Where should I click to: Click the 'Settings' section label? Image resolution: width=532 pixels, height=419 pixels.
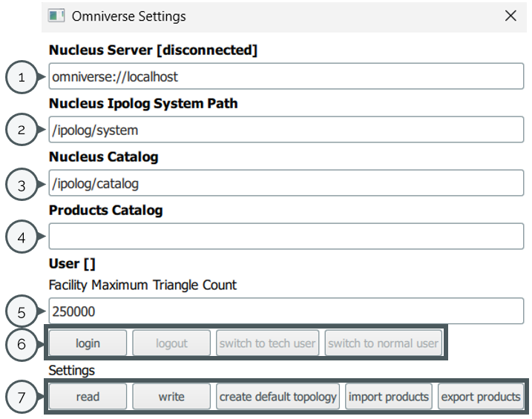tap(71, 370)
